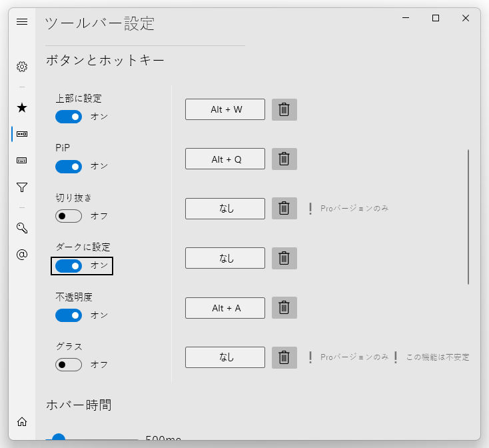
Task: Clear hotkey for ダークに設定 row
Action: click(284, 258)
